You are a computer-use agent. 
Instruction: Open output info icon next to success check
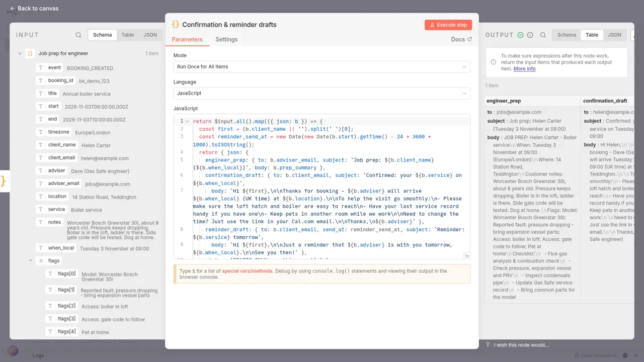tap(530, 35)
